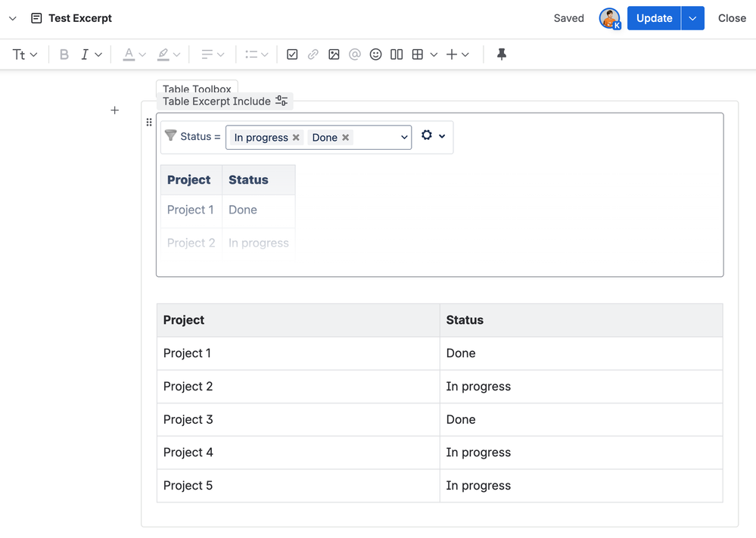756x538 pixels.
Task: Collapse the chevron beside the page title
Action: (x=13, y=18)
